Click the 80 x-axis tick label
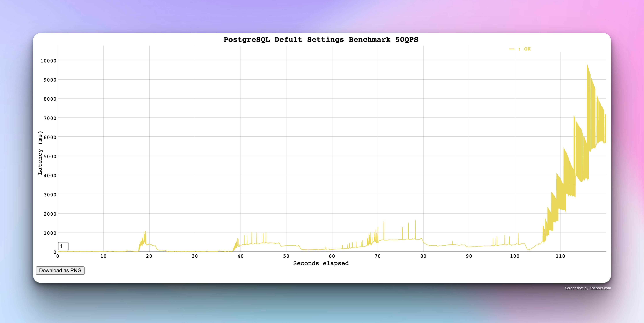Viewport: 644px width, 323px height. pos(423,256)
